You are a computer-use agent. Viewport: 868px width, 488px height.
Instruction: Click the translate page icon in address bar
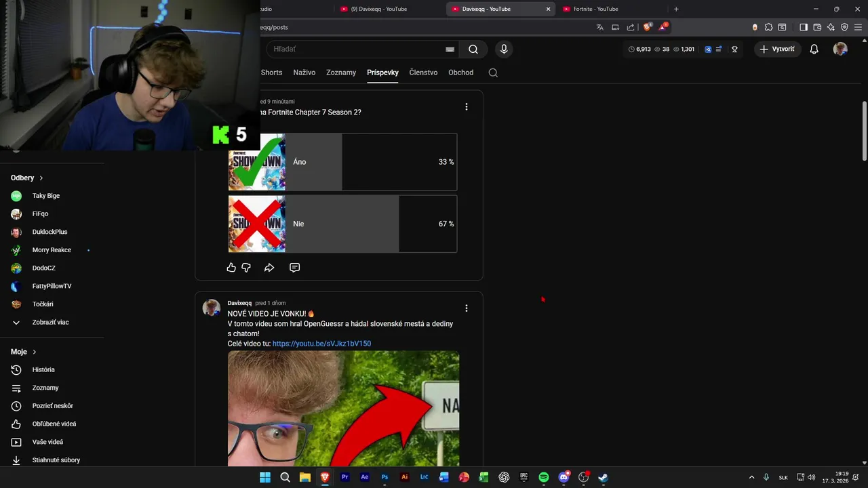[x=599, y=27]
